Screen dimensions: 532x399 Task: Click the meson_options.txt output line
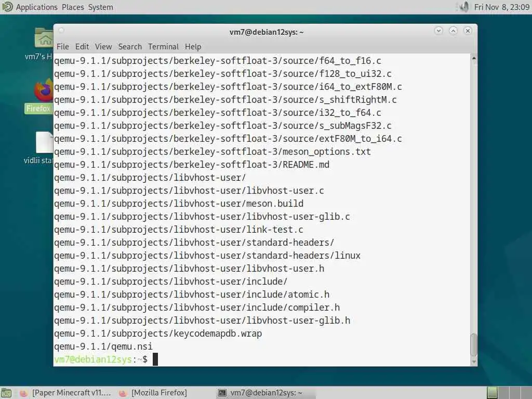coord(212,152)
